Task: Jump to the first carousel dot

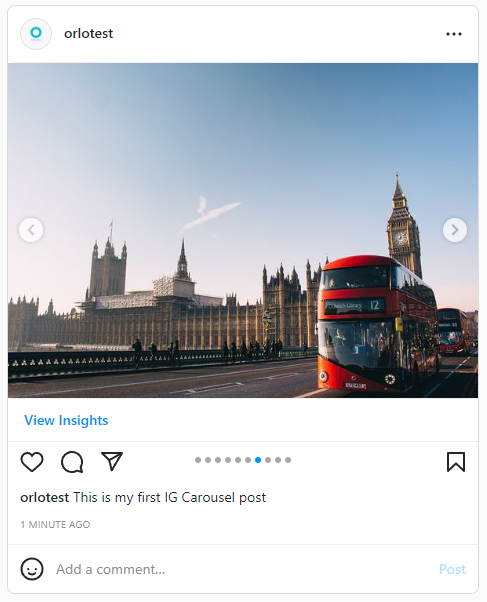Action: pos(198,460)
